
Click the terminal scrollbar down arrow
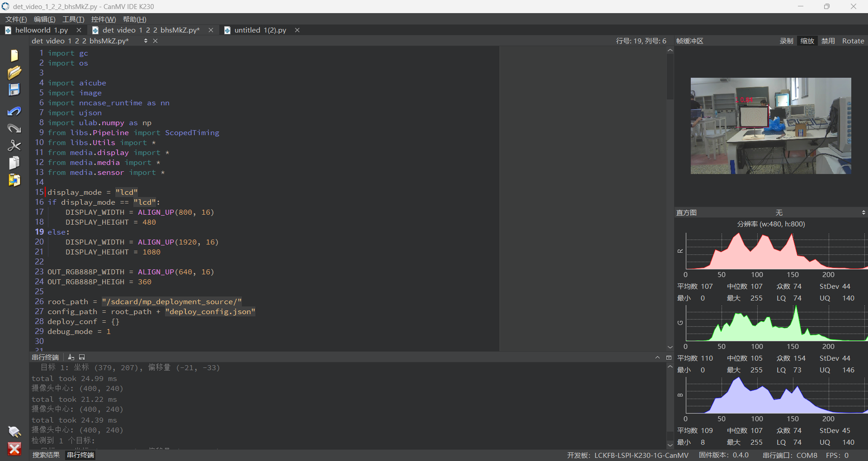(x=670, y=445)
